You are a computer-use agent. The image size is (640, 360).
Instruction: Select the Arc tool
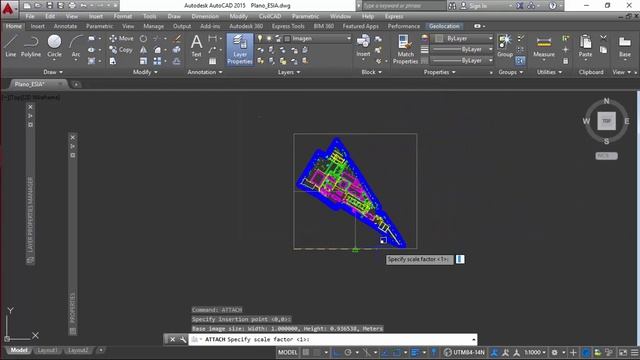(x=76, y=47)
